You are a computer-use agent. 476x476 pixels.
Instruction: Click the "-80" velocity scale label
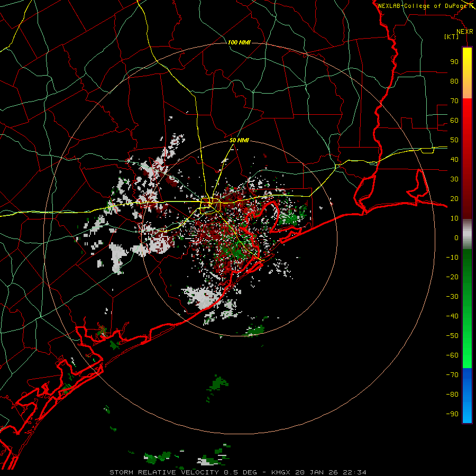[452, 395]
